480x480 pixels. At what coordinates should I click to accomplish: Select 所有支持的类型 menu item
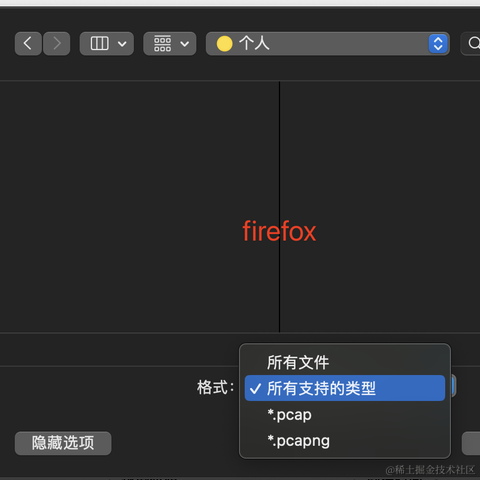click(x=345, y=388)
